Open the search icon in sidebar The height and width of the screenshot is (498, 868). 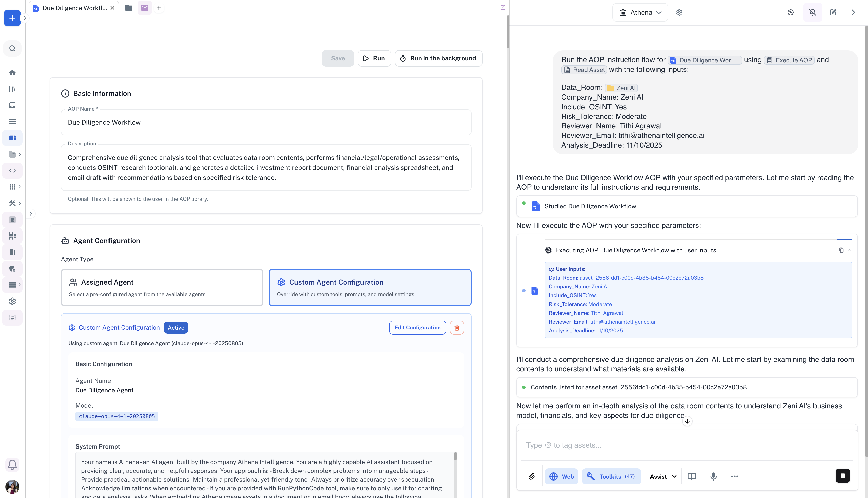[x=12, y=48]
